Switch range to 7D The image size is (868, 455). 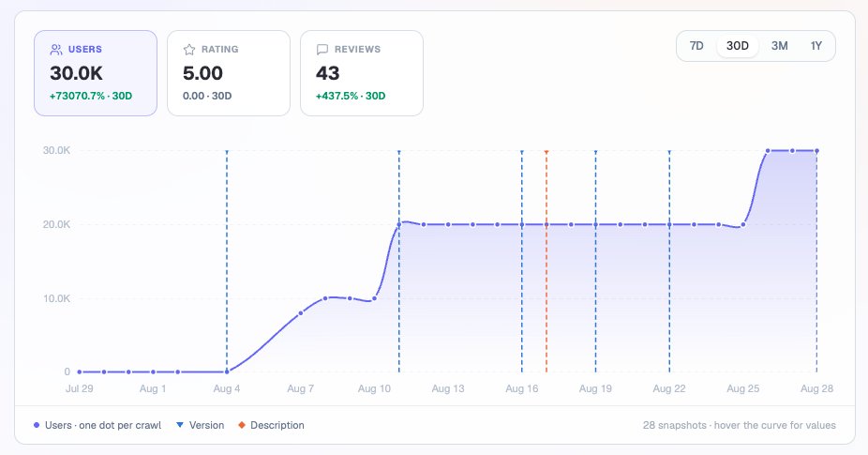pyautogui.click(x=696, y=46)
